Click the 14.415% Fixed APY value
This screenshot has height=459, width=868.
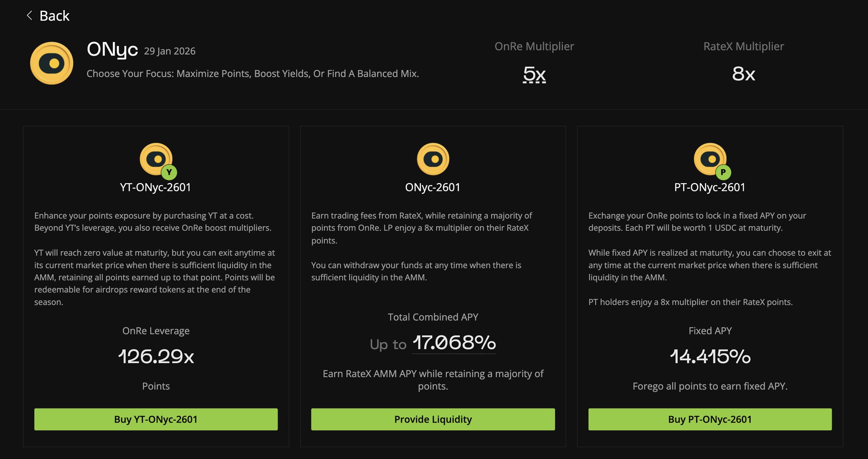[x=709, y=357]
